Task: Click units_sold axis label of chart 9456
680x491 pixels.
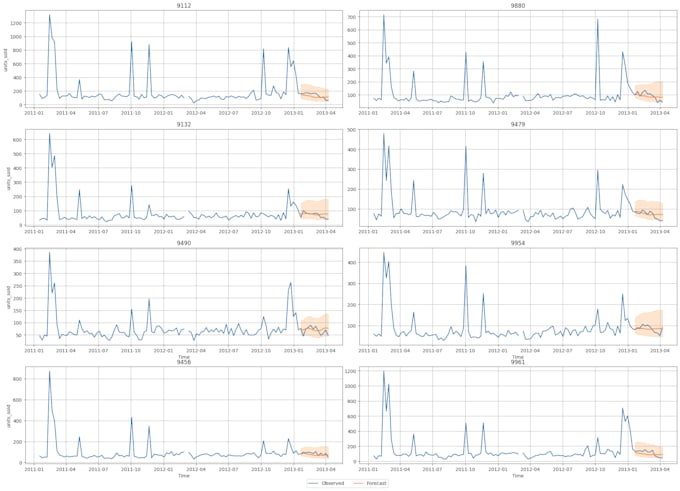Action: [x=7, y=416]
